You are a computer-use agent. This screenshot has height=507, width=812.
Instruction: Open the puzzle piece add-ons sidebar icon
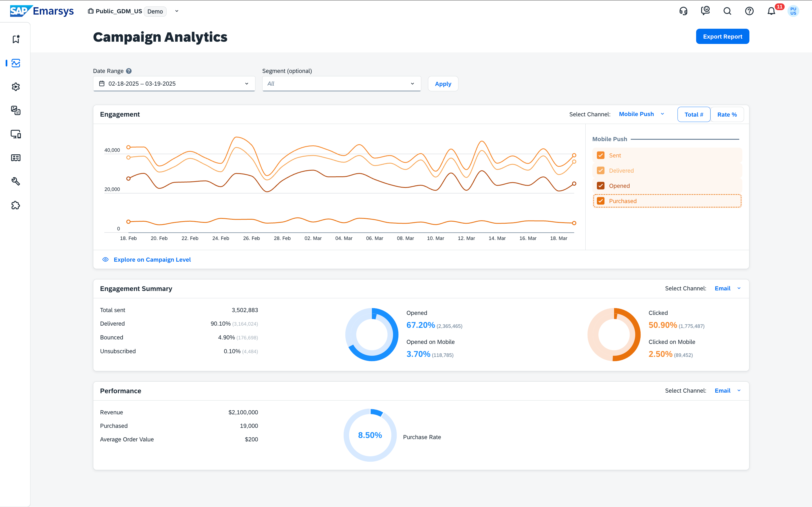coord(16,205)
